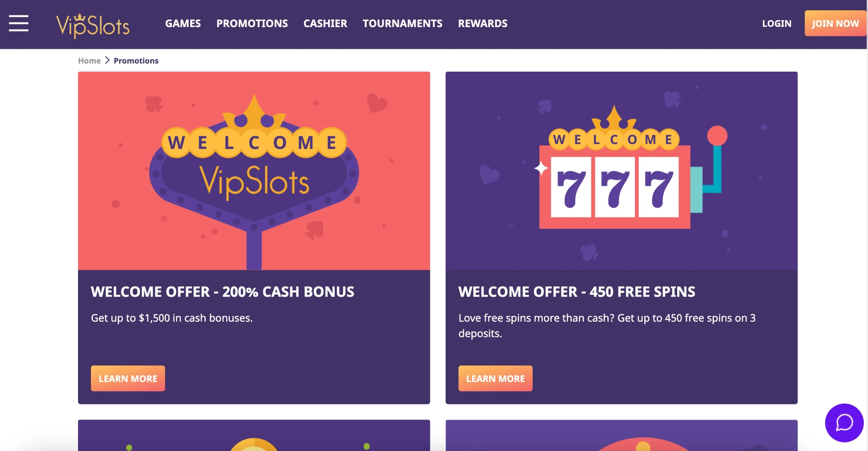This screenshot has height=451, width=868.
Task: Click the Welcome VipSlots sign banner
Action: pos(254,171)
